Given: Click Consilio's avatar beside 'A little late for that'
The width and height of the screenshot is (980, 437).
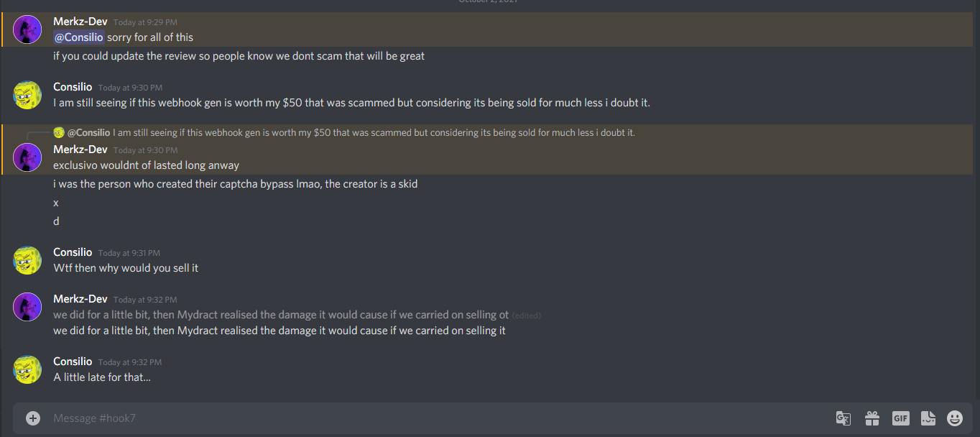Looking at the screenshot, I should click(x=27, y=369).
